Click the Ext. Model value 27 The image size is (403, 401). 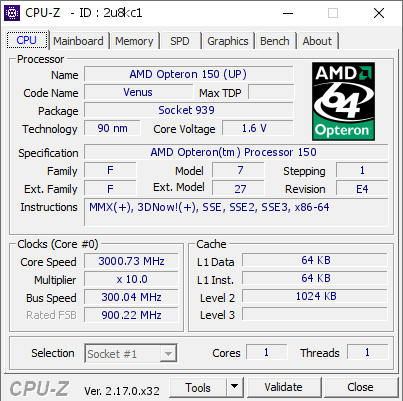238,189
